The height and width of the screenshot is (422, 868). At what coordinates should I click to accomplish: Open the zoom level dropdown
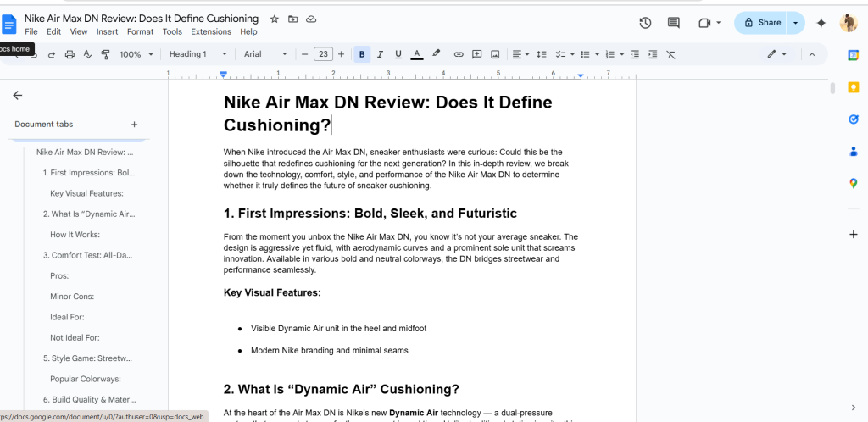[135, 54]
